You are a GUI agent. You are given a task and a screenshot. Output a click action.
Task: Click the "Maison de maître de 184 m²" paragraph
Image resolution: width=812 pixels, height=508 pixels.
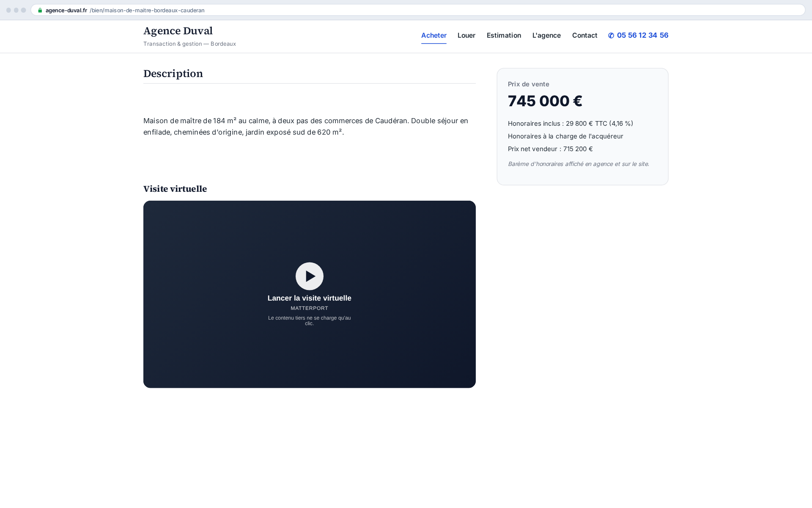(306, 127)
